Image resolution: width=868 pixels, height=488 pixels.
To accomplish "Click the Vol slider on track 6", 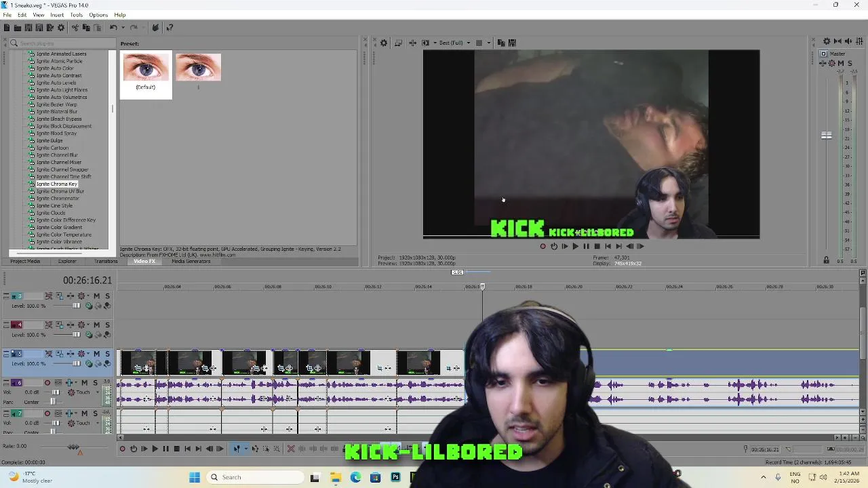I will [55, 392].
